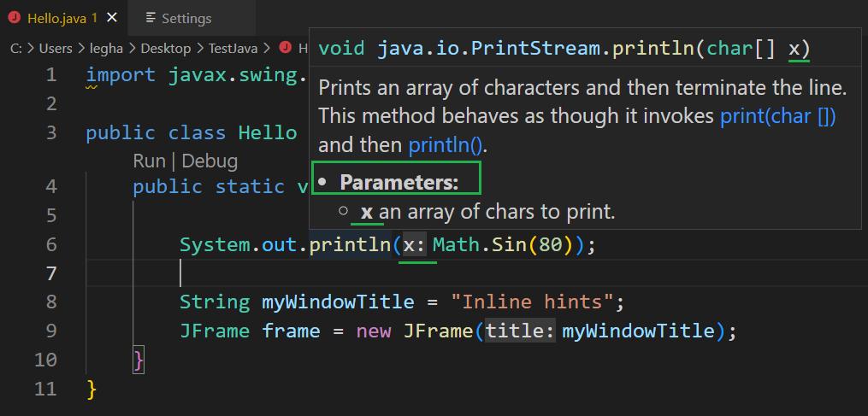Click the frame variable on line 9
This screenshot has height=416, width=868.
291,331
